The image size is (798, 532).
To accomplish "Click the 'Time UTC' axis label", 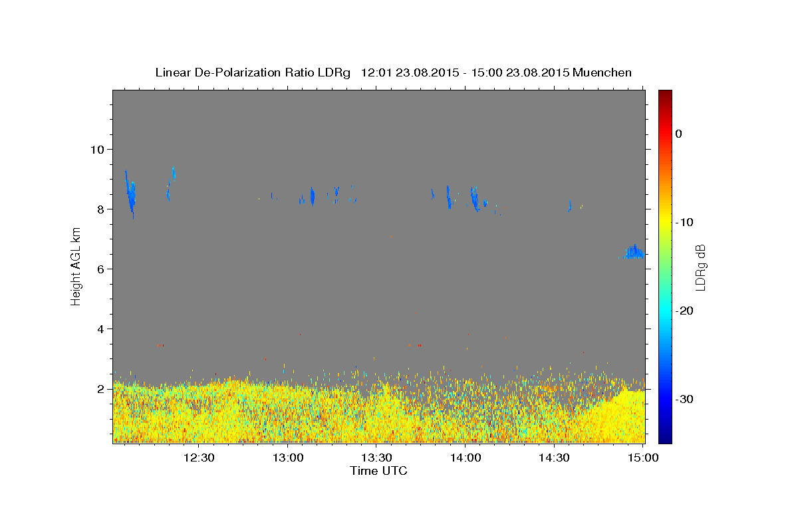I will (x=378, y=471).
